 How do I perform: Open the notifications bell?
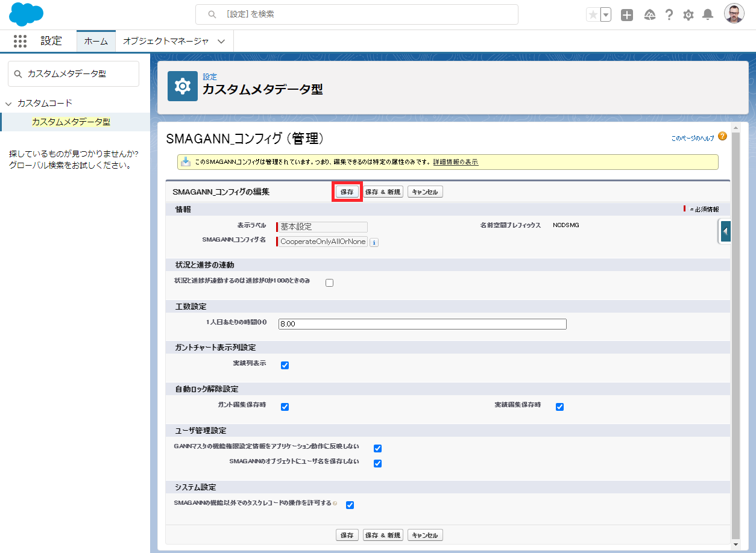(x=708, y=15)
